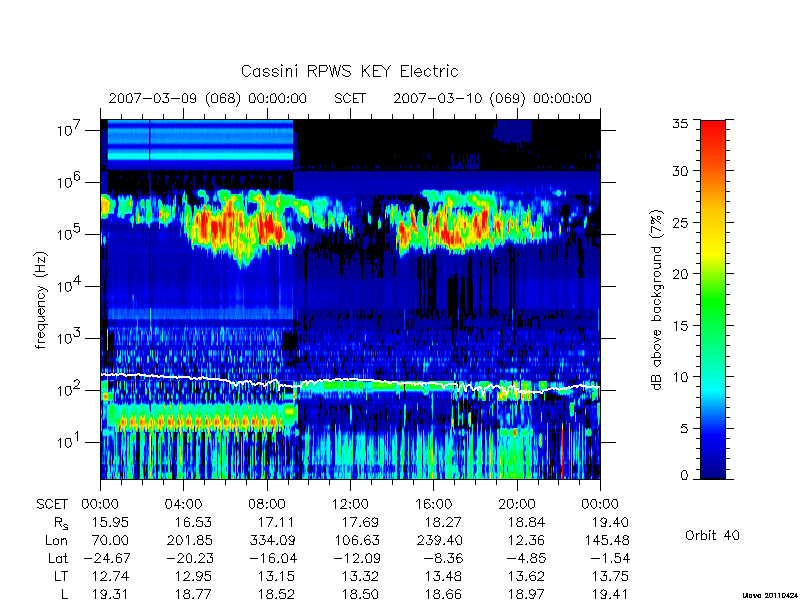Viewport: 800px width, 600px height.
Task: Click the Lat row label
Action: point(58,558)
